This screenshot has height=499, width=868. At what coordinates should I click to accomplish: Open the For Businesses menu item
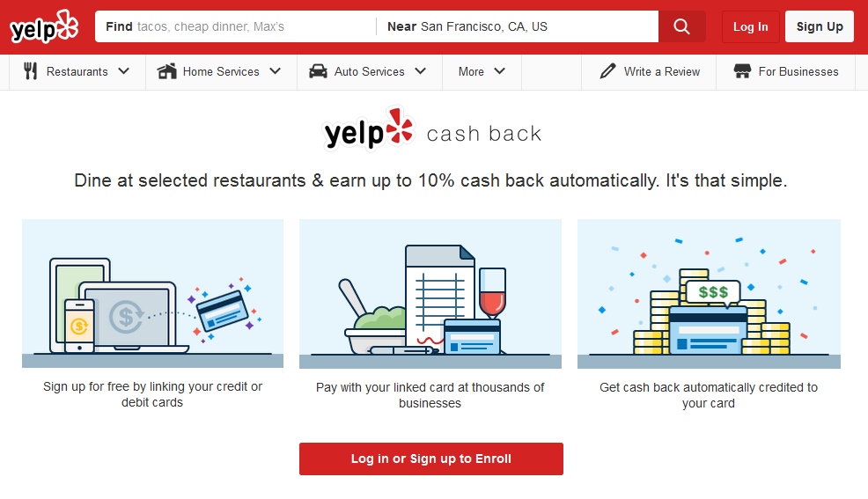[798, 71]
